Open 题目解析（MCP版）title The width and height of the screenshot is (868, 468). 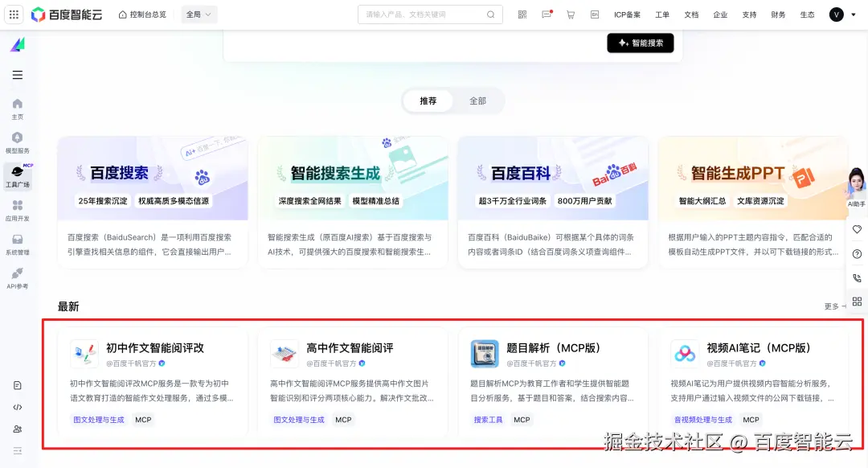(x=554, y=348)
